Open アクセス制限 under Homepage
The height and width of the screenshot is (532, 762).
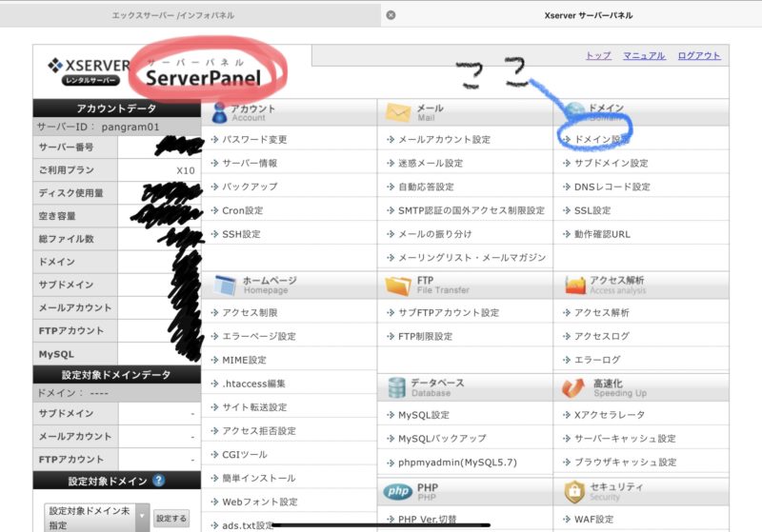[250, 312]
